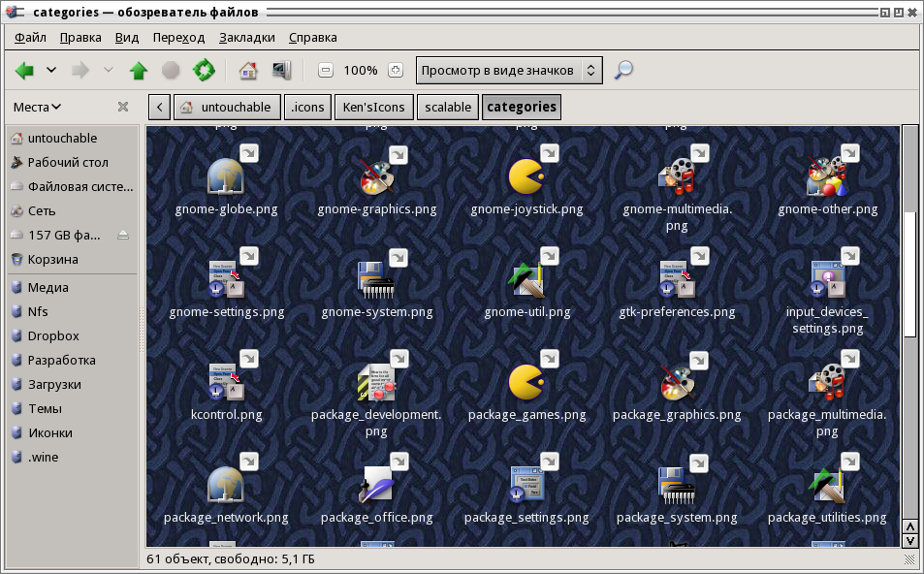Reload the current folder
The image size is (924, 574).
coord(204,70)
